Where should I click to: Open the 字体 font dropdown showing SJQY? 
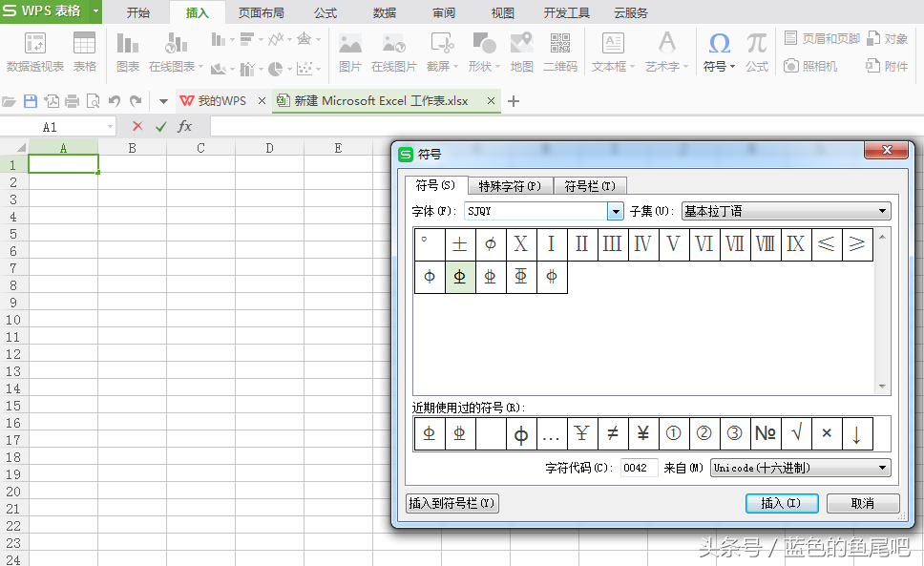pyautogui.click(x=616, y=211)
